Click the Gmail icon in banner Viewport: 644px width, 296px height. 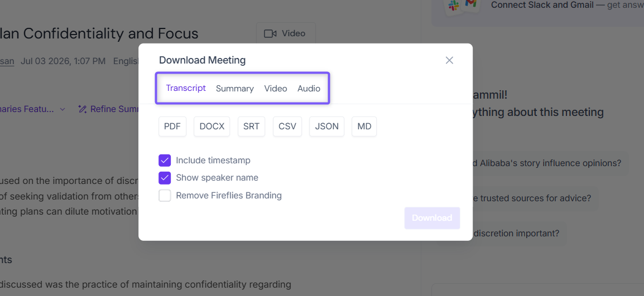pos(470,4)
